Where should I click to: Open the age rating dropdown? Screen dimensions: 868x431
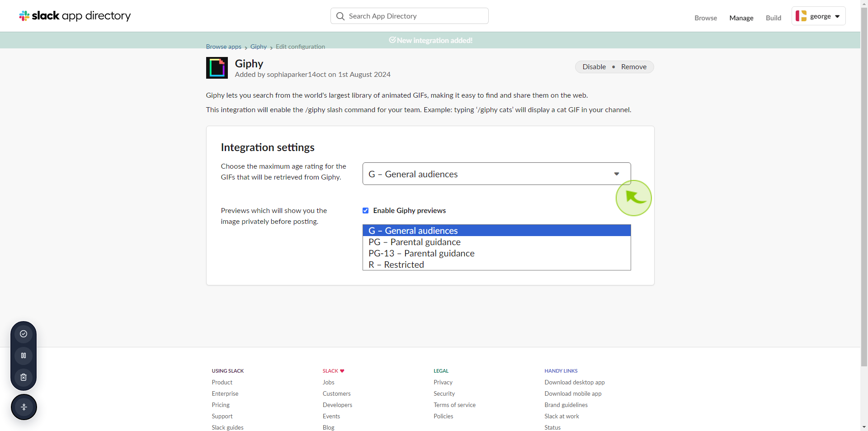pos(496,174)
